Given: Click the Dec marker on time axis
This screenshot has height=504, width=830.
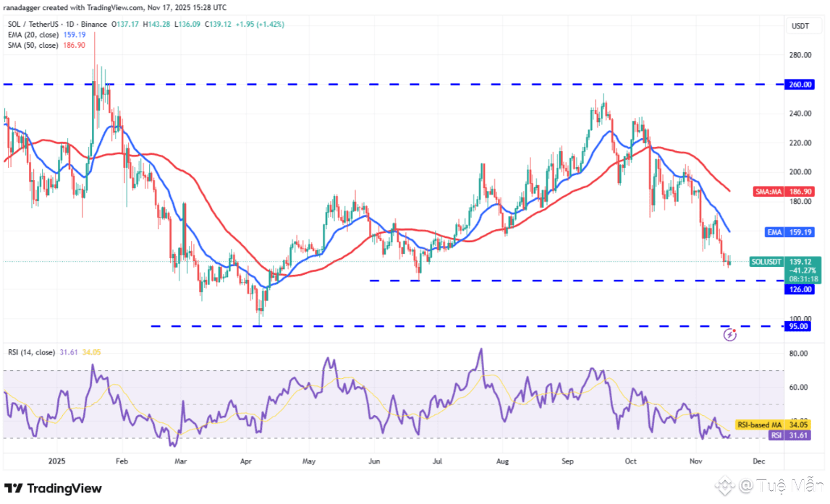Looking at the screenshot, I should tap(758, 461).
